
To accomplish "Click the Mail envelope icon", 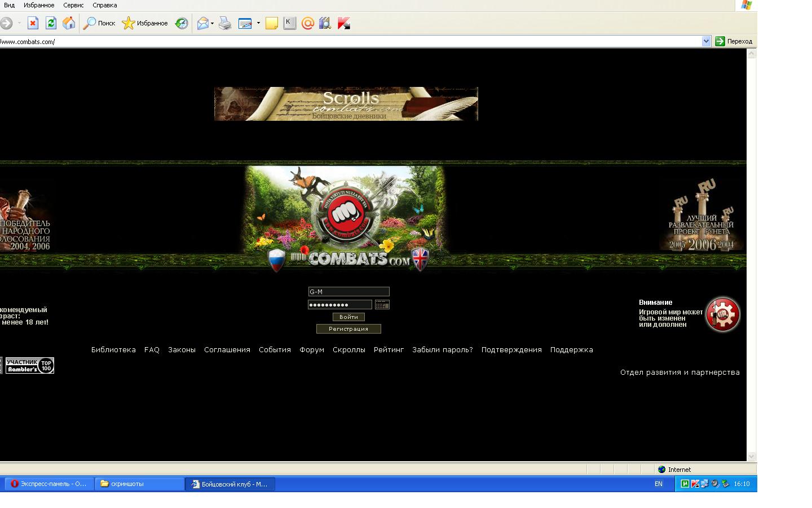I will pyautogui.click(x=202, y=23).
